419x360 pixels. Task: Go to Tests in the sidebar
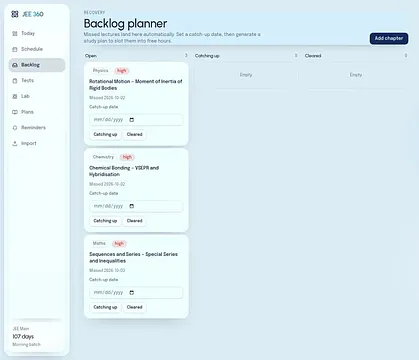point(37,80)
